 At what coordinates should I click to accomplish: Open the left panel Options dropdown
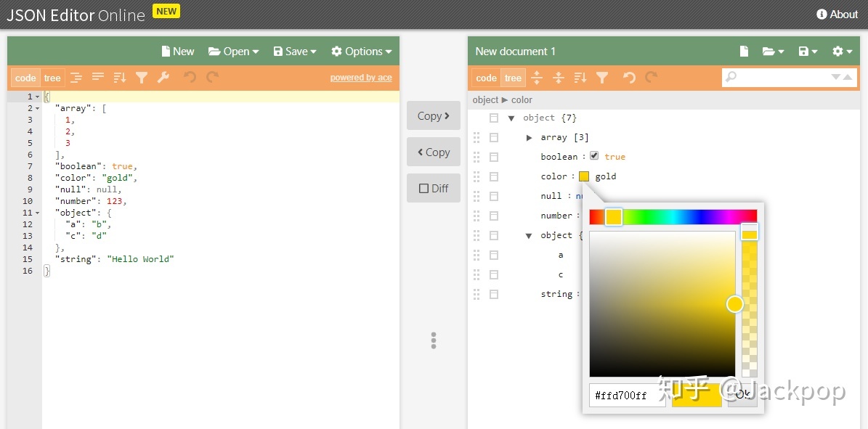coord(361,52)
